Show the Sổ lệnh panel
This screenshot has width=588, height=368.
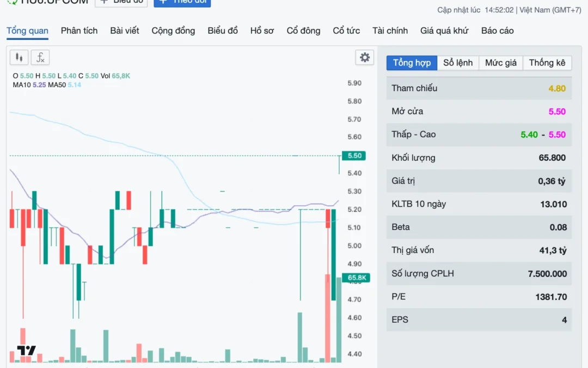click(458, 63)
